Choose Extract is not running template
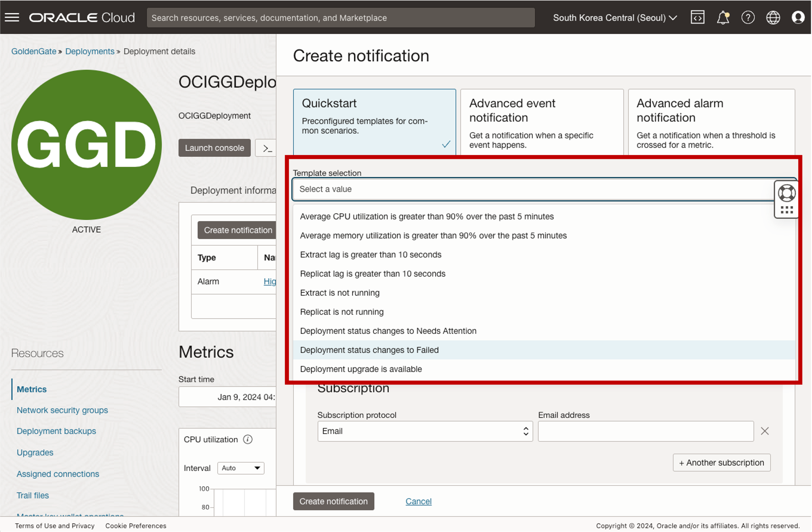Image resolution: width=812 pixels, height=532 pixels. pyautogui.click(x=544, y=293)
